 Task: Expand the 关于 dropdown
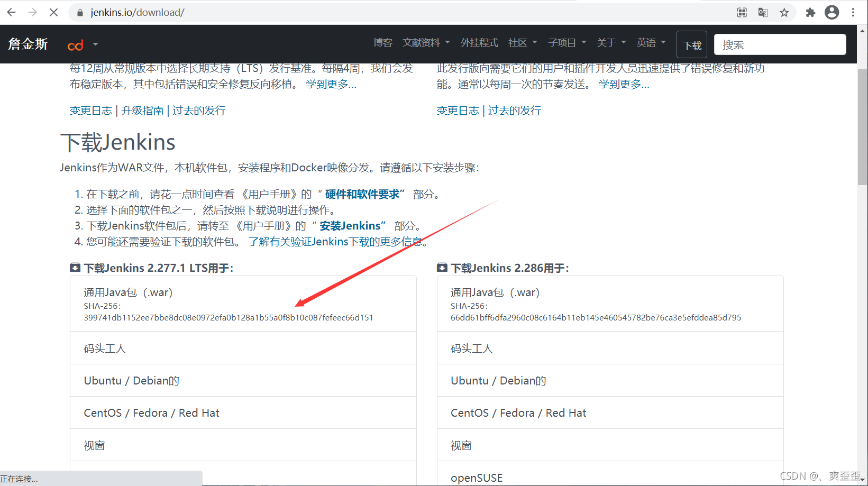[611, 43]
